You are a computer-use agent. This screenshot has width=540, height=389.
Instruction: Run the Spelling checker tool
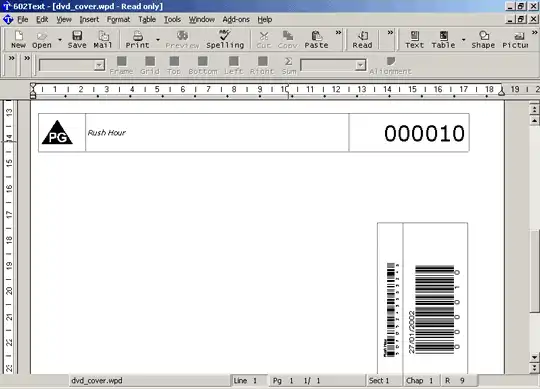click(225, 39)
